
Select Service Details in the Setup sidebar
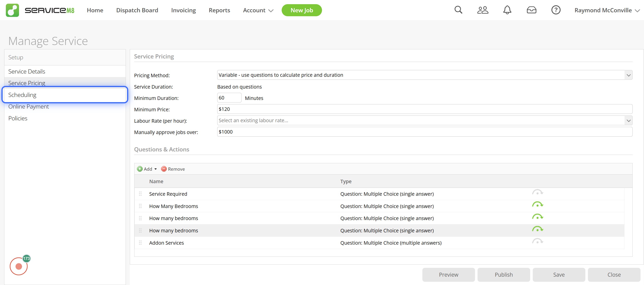65,71
